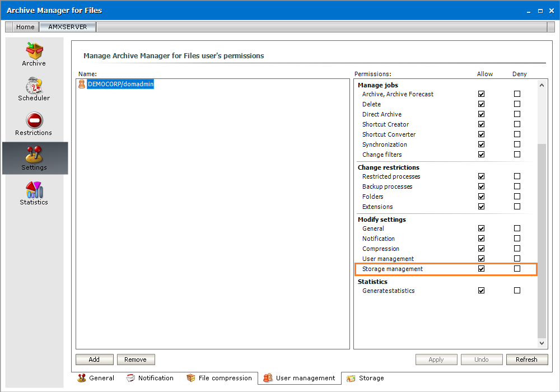The height and width of the screenshot is (392, 560).
Task: Open the Restrictions sidebar icon
Action: click(34, 120)
